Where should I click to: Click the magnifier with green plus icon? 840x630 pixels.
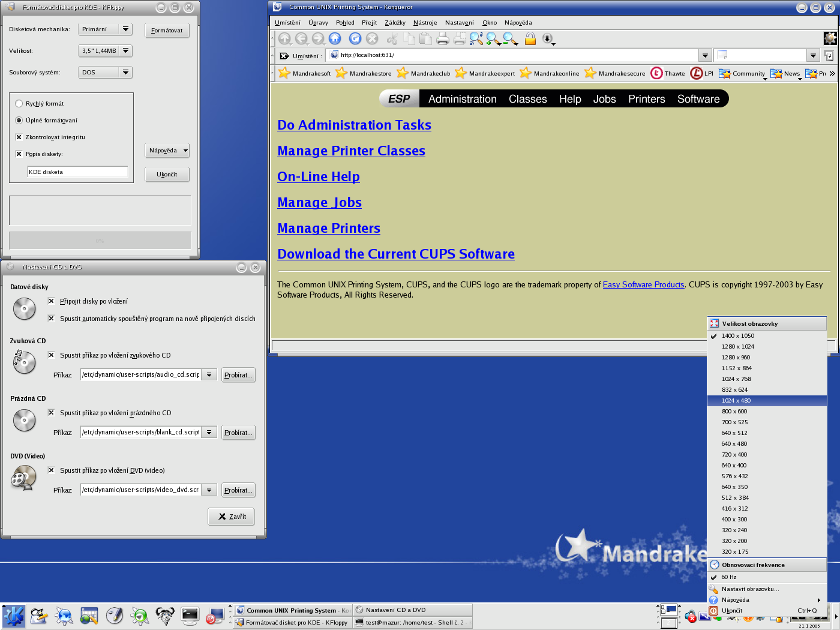[493, 39]
